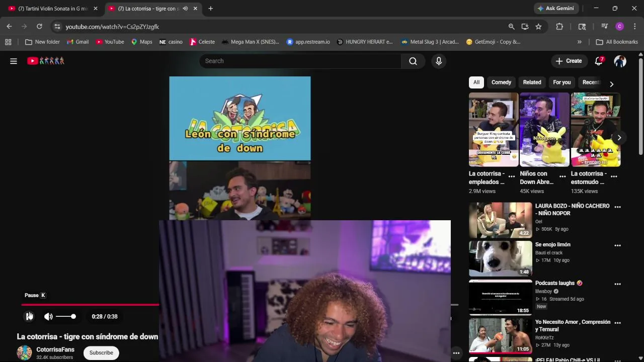Open 'Yo Necesito Amor, Compresión y Ternura!' video
This screenshot has height=362, width=644.
pos(573,326)
